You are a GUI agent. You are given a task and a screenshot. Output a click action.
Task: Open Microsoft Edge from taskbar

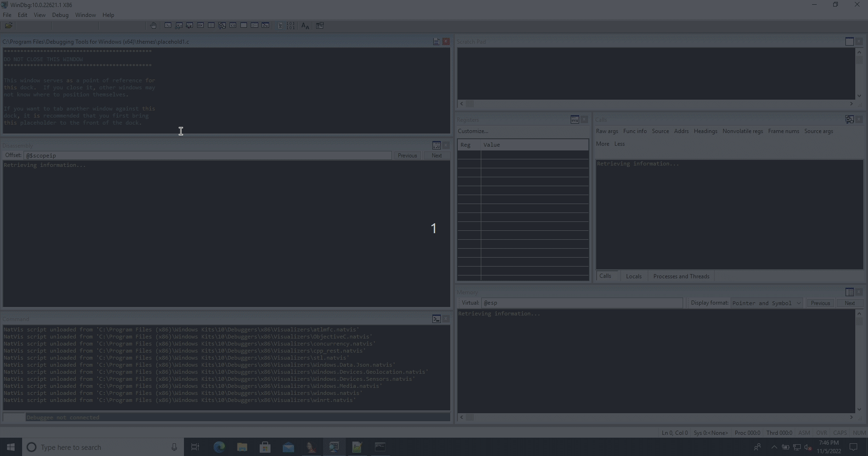pyautogui.click(x=219, y=447)
